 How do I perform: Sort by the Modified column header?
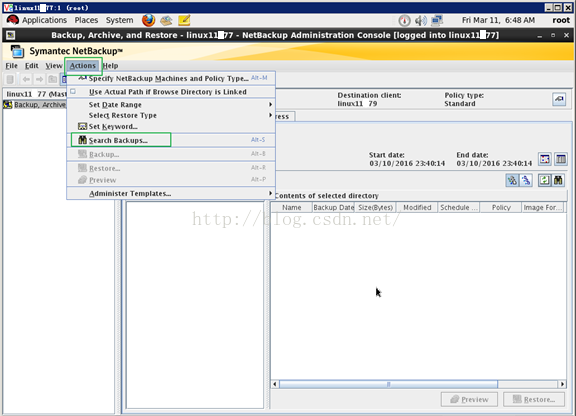coord(417,208)
